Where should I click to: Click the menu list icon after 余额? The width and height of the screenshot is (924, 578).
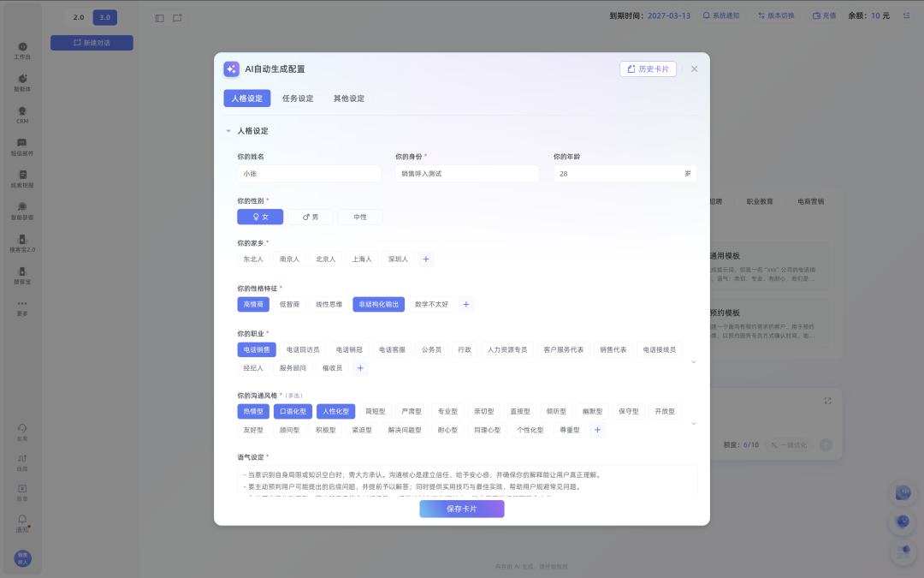(x=906, y=15)
